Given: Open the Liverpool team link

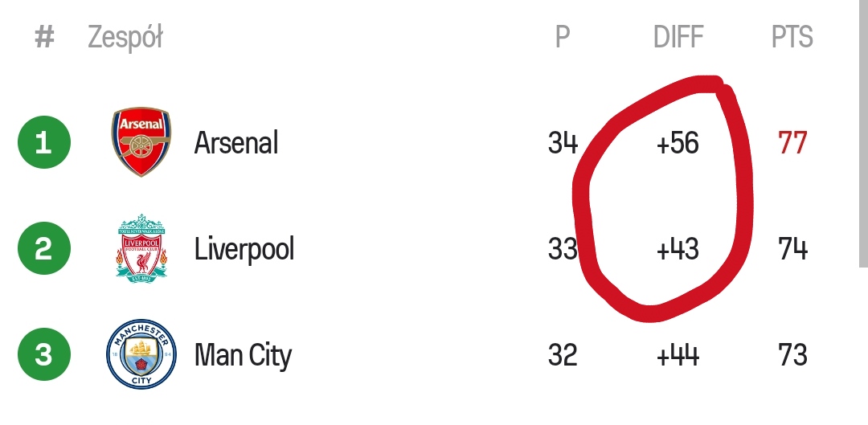Looking at the screenshot, I should [244, 249].
